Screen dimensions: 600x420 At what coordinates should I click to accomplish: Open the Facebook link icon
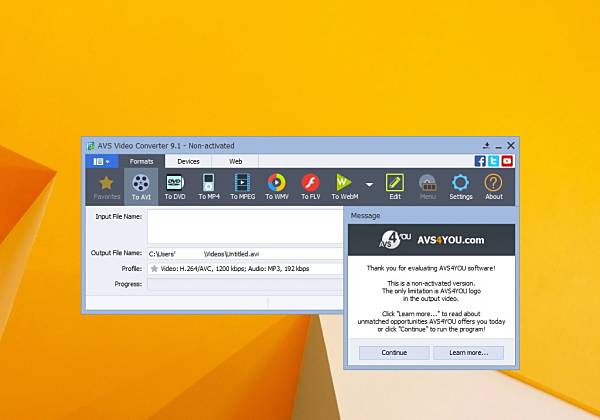480,161
